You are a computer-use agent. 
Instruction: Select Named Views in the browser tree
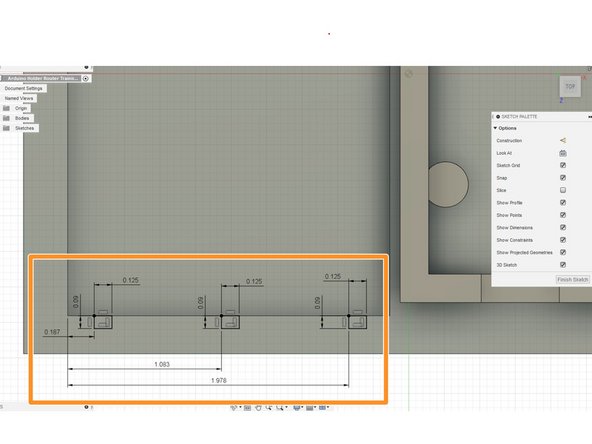point(19,99)
